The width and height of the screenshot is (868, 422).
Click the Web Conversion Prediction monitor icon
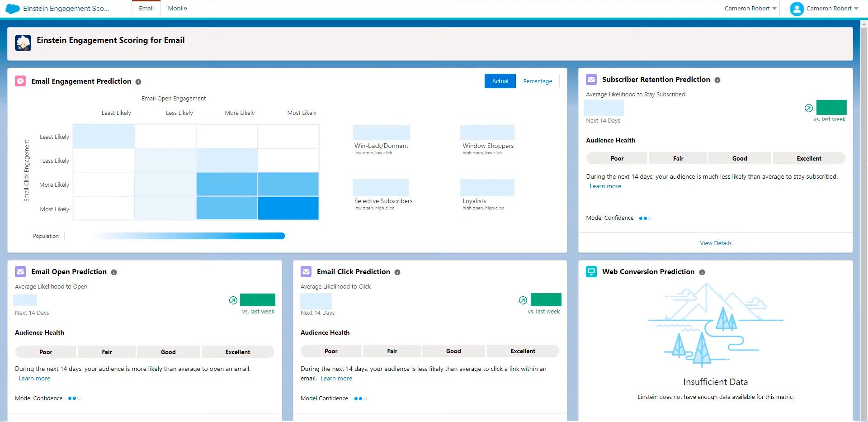click(591, 271)
